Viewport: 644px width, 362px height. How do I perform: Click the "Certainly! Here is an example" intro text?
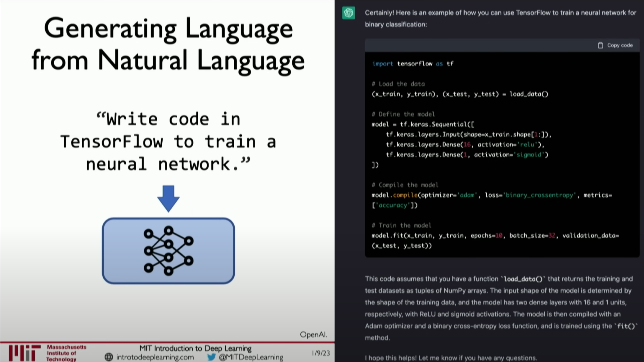click(x=501, y=19)
